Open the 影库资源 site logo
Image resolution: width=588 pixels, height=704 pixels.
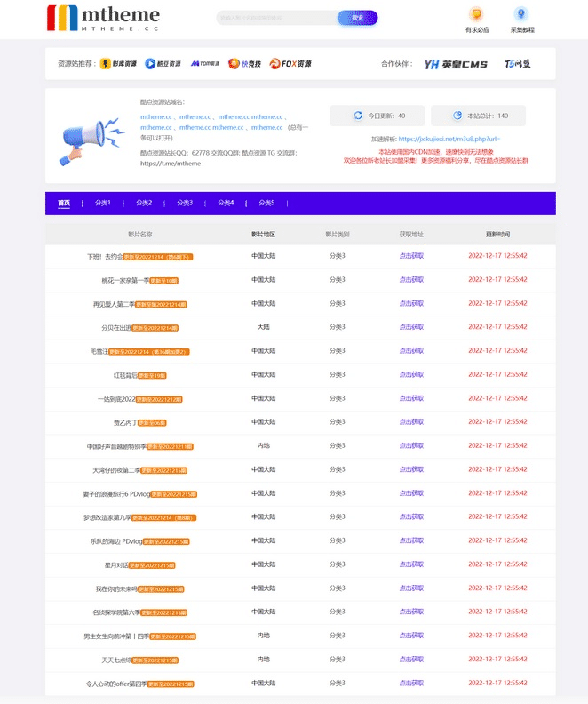click(x=118, y=64)
